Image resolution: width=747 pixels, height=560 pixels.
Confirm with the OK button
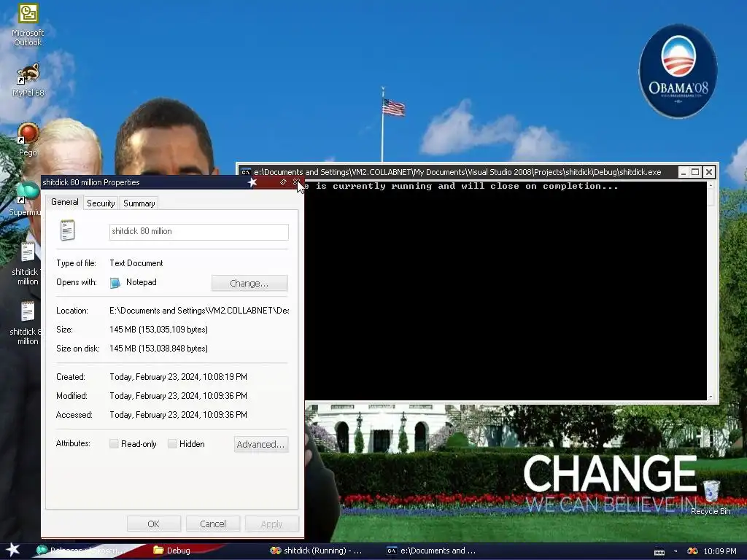[153, 524]
